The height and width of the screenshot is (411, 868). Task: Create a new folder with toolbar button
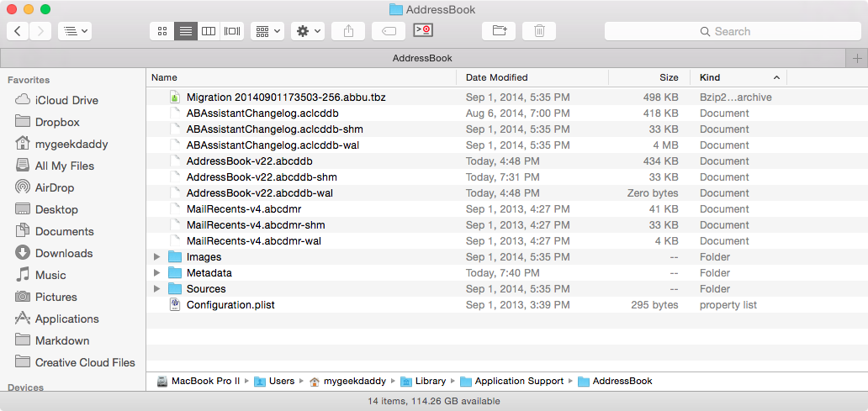tap(499, 31)
